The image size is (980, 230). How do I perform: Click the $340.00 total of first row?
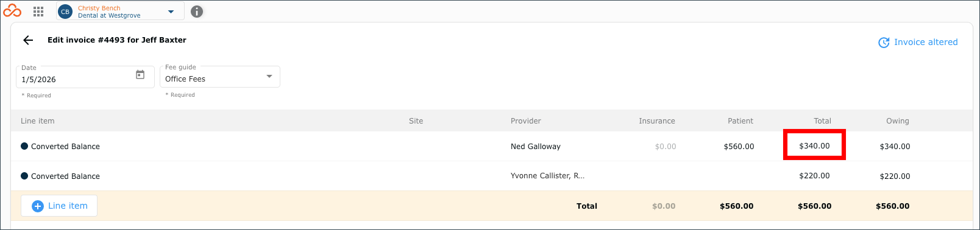tap(814, 146)
